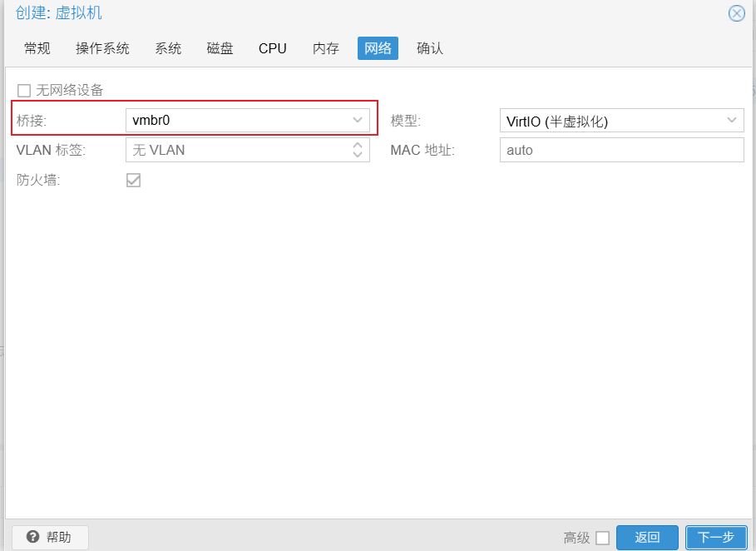This screenshot has width=756, height=551.
Task: Open the 内存 tab
Action: [326, 48]
